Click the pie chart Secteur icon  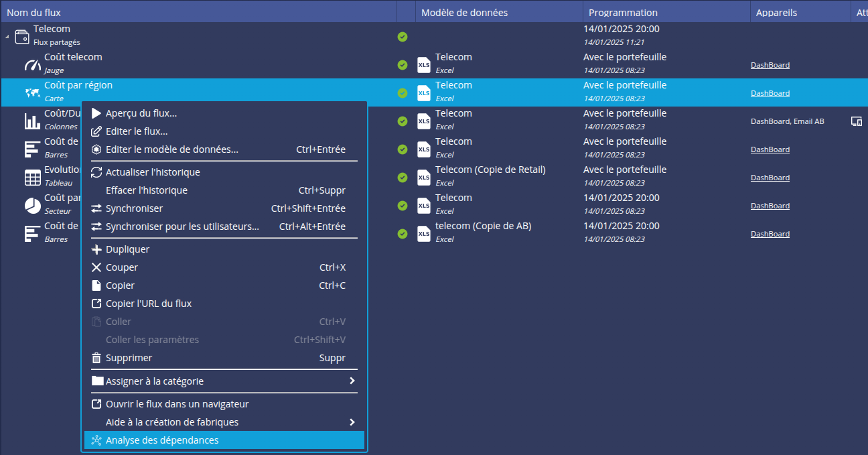[32, 206]
